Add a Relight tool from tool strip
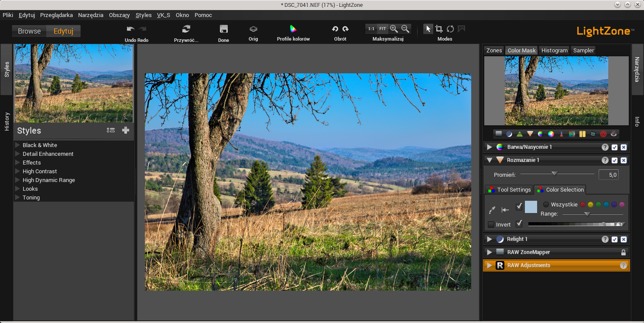Screen dimensions: 644x323 pyautogui.click(x=509, y=134)
